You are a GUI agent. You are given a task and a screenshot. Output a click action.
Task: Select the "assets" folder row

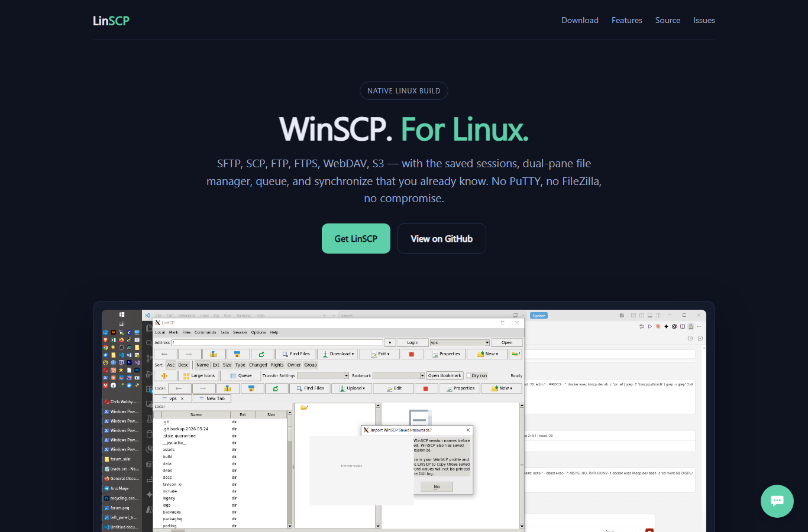(222, 450)
